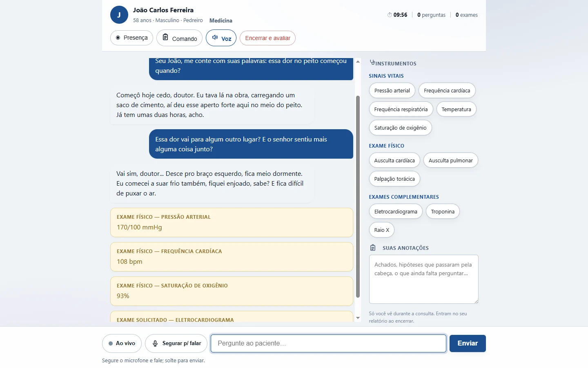This screenshot has width=588, height=368.
Task: Click the 0 exames counter
Action: [x=467, y=15]
